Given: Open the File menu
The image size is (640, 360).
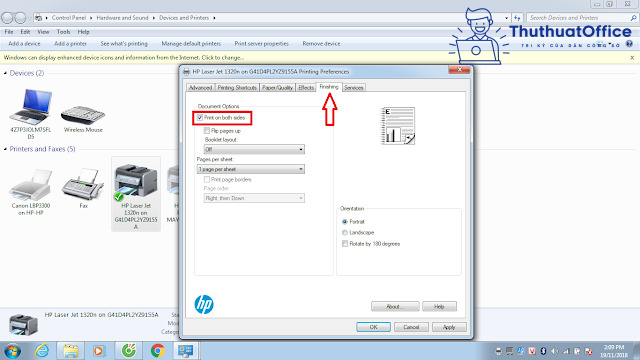Looking at the screenshot, I should coord(9,32).
